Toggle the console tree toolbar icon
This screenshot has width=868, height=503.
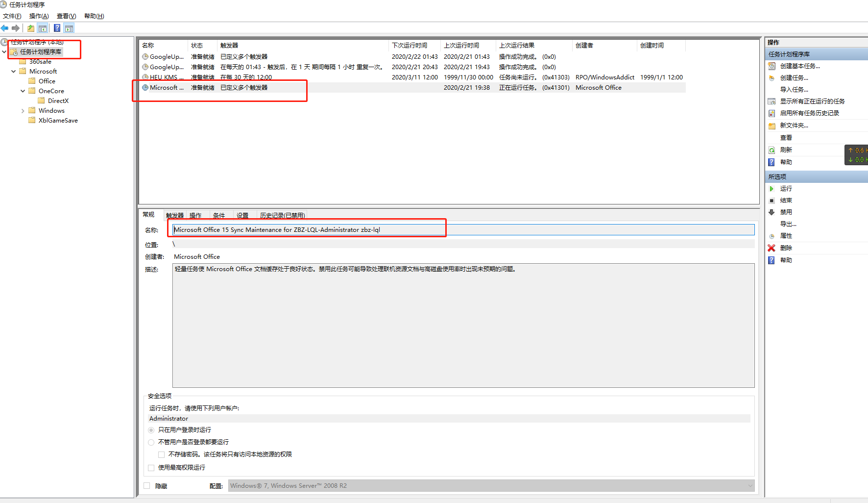[x=43, y=28]
